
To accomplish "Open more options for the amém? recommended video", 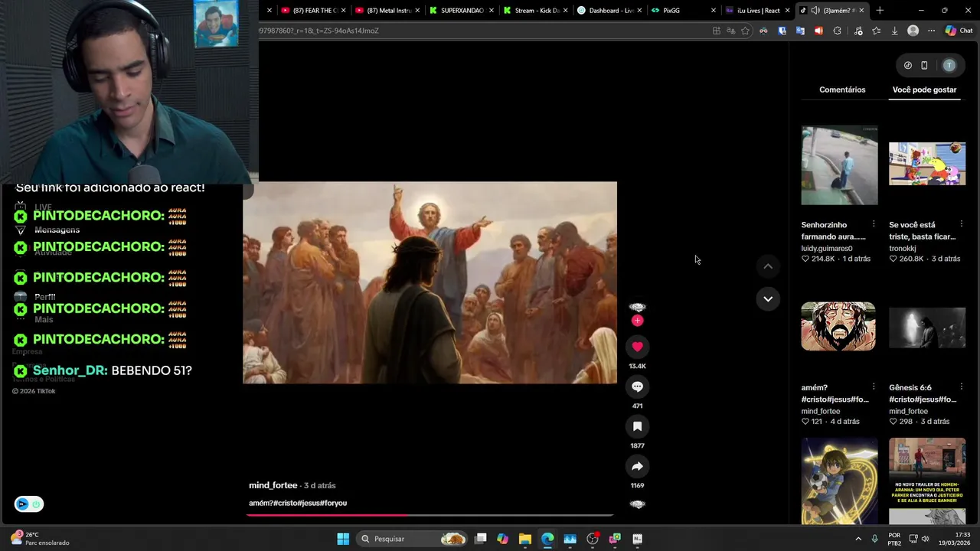I will 874,387.
